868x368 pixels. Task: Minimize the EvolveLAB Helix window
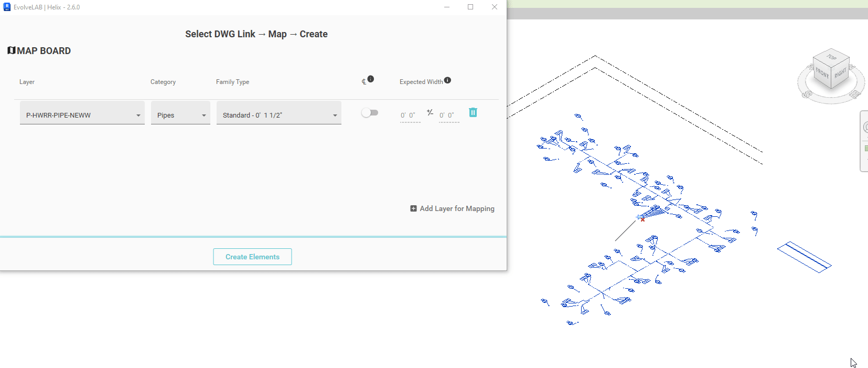[447, 7]
